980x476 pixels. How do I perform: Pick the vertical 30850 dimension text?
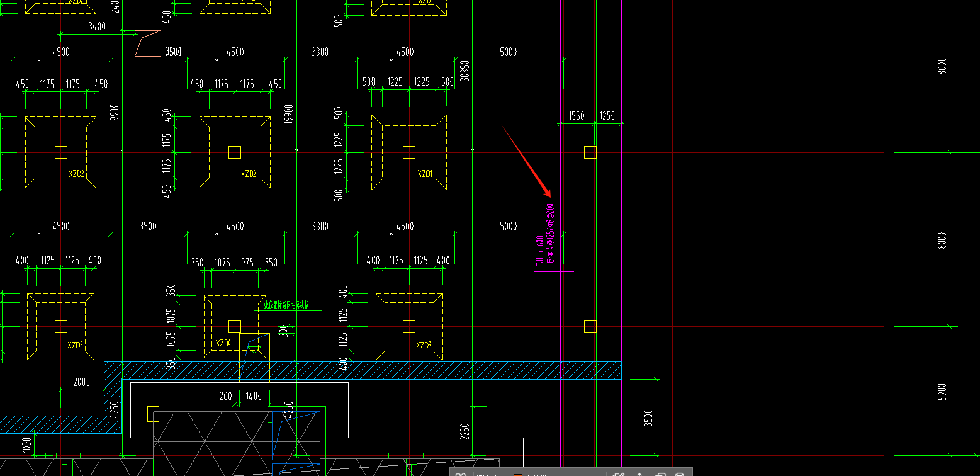465,71
